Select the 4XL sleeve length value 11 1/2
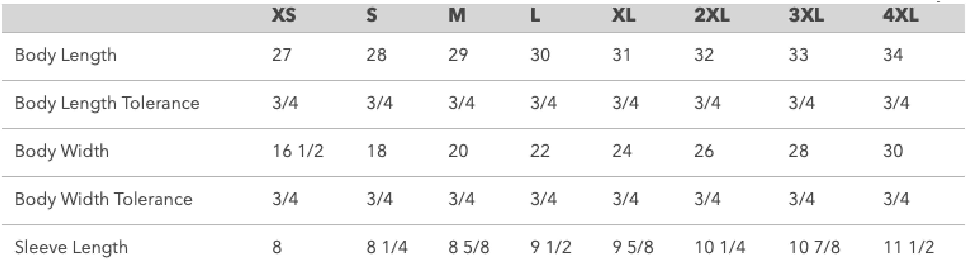Screen dimensions: 980x271 [908, 247]
